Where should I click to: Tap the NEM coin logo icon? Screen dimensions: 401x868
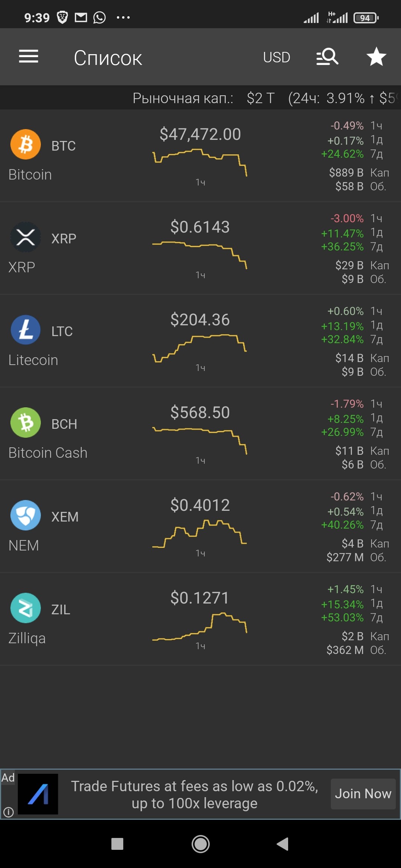[26, 515]
